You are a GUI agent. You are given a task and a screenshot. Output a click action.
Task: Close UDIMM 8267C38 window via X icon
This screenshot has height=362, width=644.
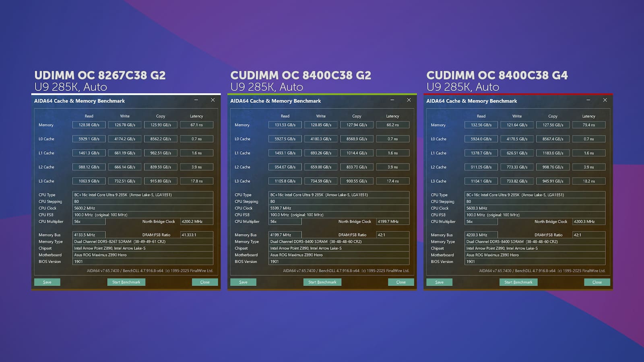coord(213,100)
